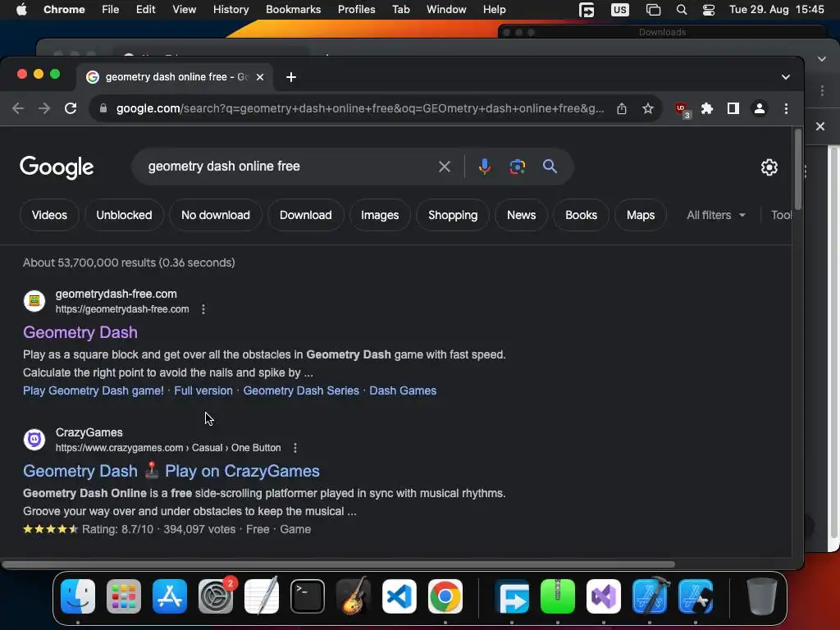The height and width of the screenshot is (630, 840).
Task: Open the US input source menu
Action: click(620, 10)
